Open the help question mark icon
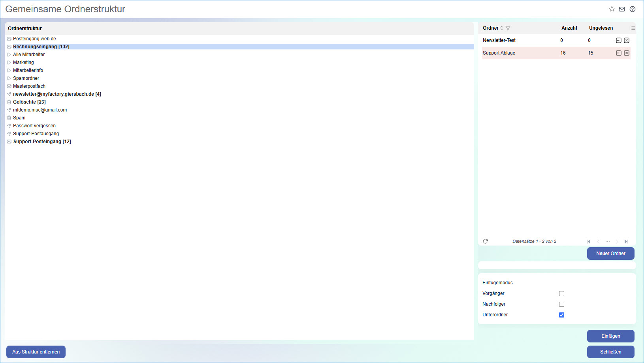 pos(633,9)
